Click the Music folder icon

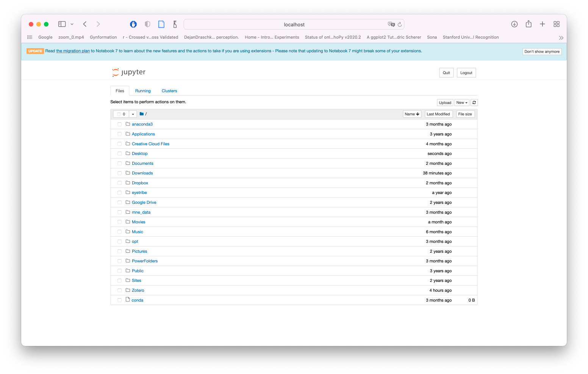tap(128, 231)
